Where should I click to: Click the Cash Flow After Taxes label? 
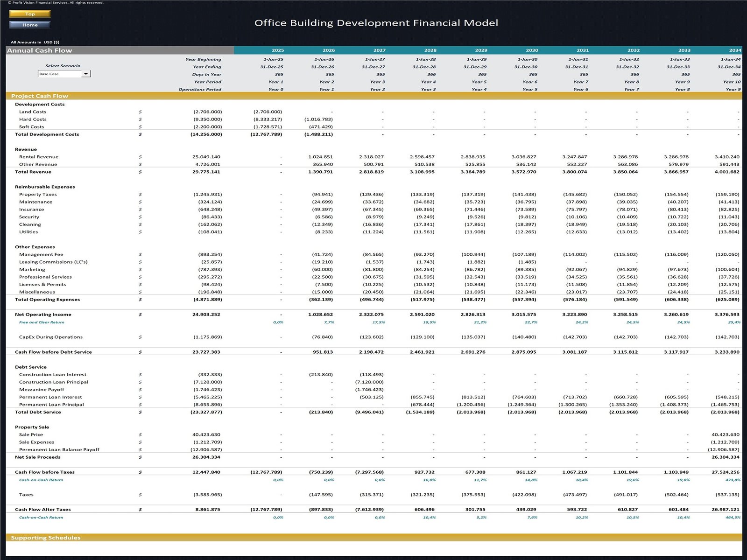coord(43,510)
